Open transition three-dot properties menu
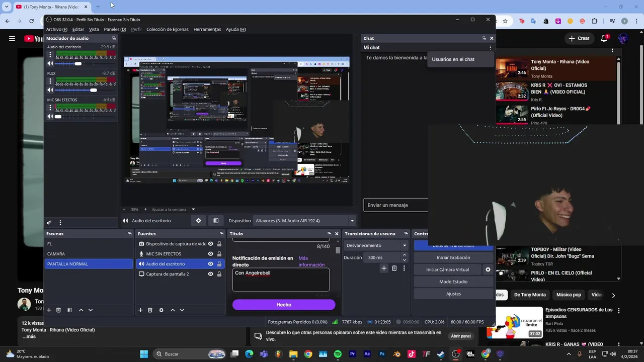This screenshot has height=362, width=644. tap(404, 268)
